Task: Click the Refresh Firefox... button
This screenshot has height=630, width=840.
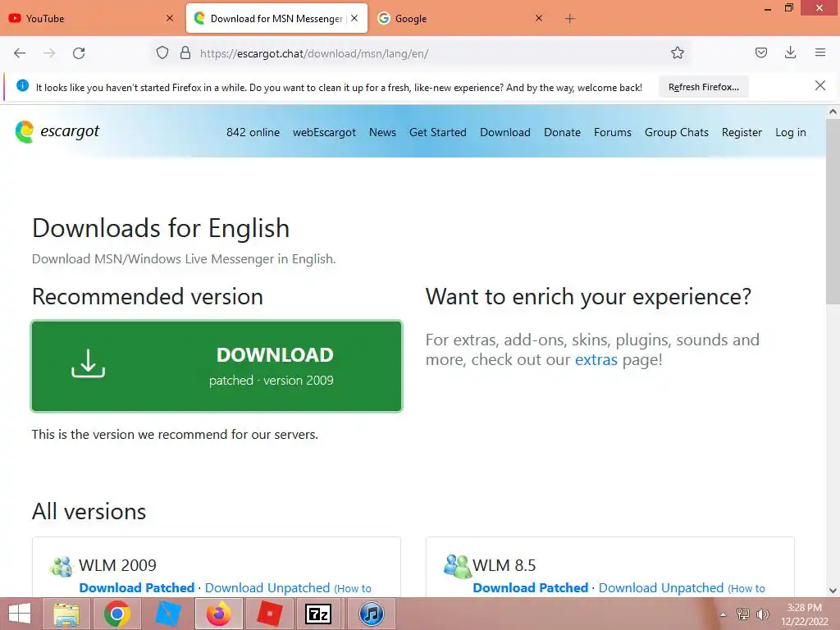Action: coord(703,87)
